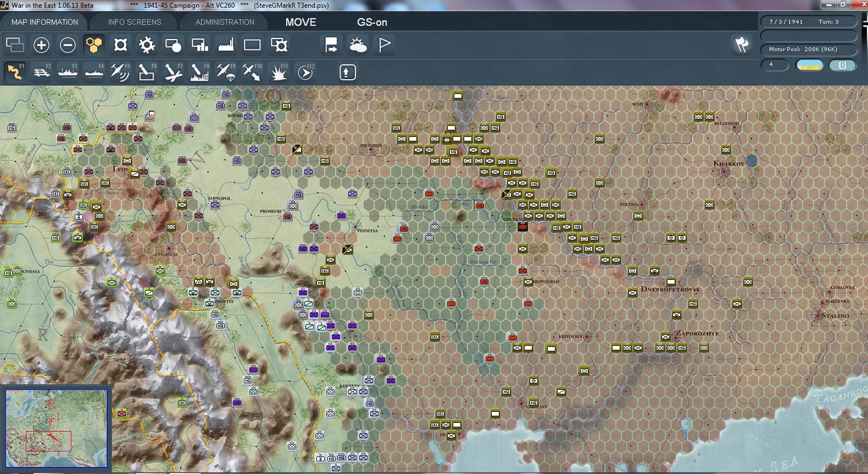Switch to the INFO SCREENS tab
The height and width of the screenshot is (474, 868).
click(135, 22)
